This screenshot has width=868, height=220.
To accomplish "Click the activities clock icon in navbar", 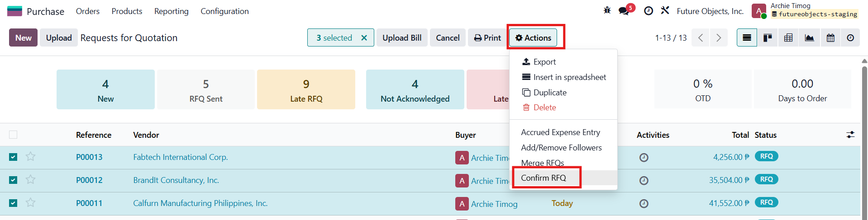I will [x=649, y=11].
